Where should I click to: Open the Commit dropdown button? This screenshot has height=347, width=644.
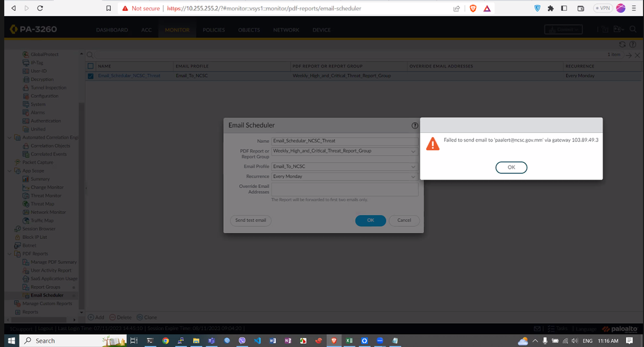[x=563, y=30]
